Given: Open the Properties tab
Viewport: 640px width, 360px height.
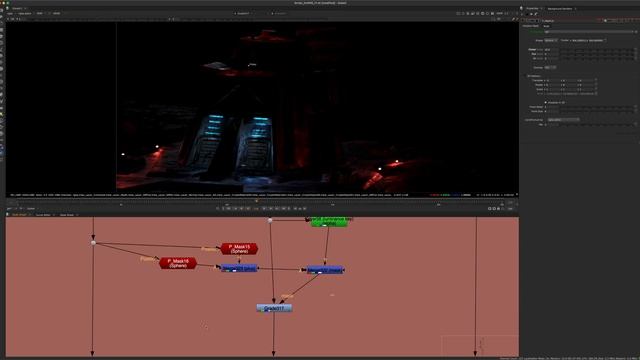Looking at the screenshot, I should point(532,8).
